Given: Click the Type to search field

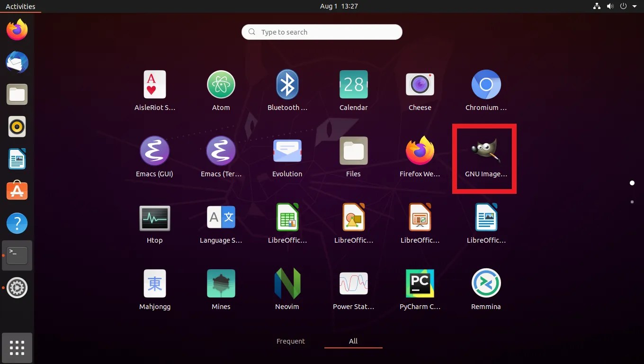Looking at the screenshot, I should coord(322,32).
